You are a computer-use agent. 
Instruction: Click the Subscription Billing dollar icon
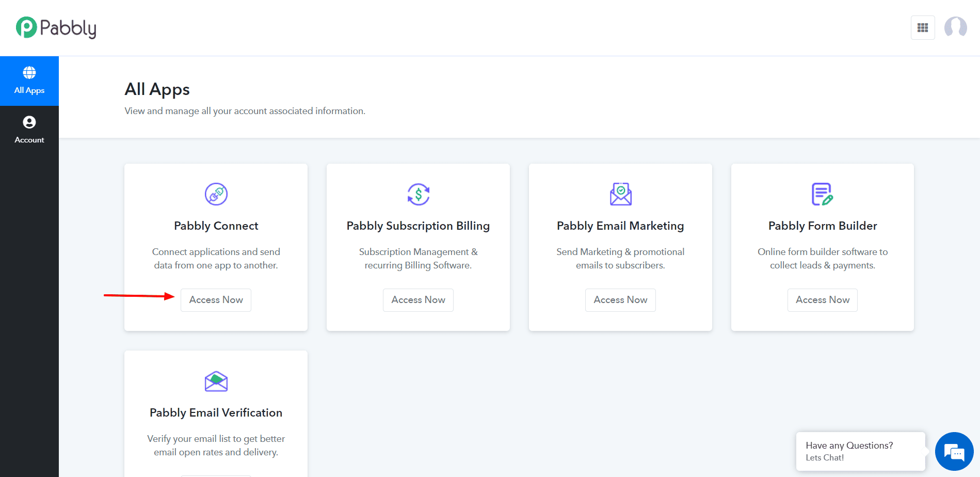[419, 194]
